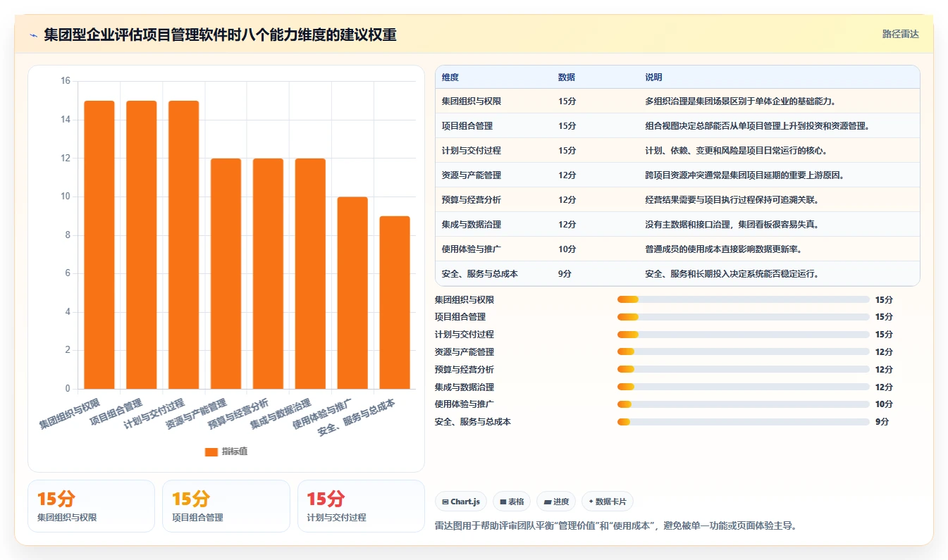Toggle the 指标值 legend label text
The image size is (948, 560).
pyautogui.click(x=235, y=452)
